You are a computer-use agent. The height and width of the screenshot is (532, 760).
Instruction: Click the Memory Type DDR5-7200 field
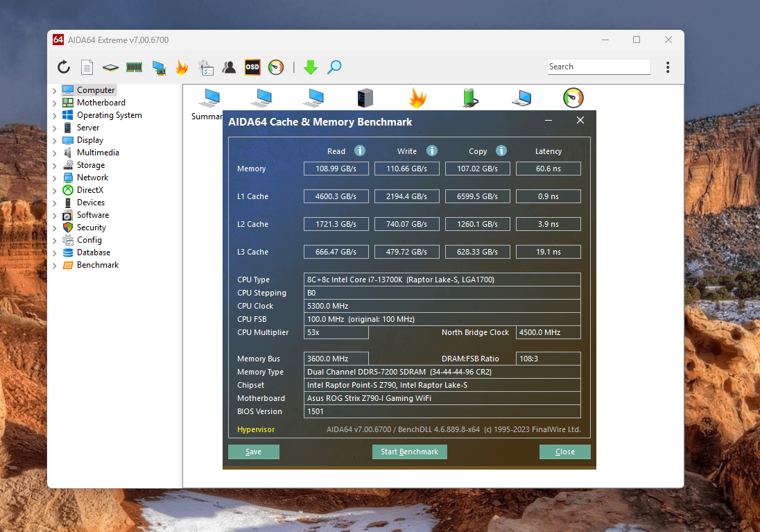(442, 372)
